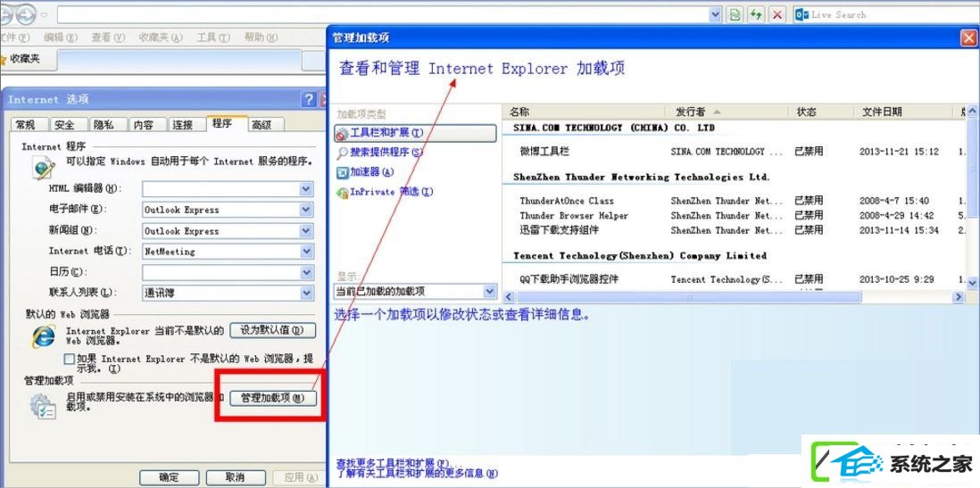The height and width of the screenshot is (488, 980).
Task: Open the 工具 menu in browser
Action: (x=213, y=37)
